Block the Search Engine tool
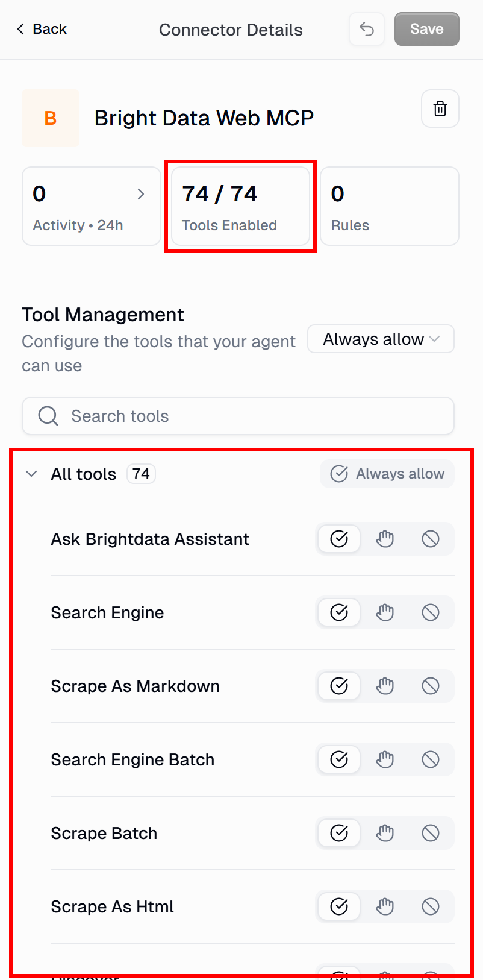This screenshot has width=483, height=980. coord(431,612)
